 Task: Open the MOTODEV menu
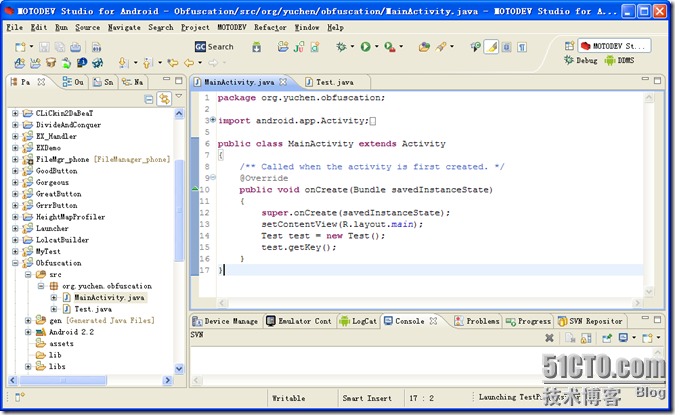point(232,27)
